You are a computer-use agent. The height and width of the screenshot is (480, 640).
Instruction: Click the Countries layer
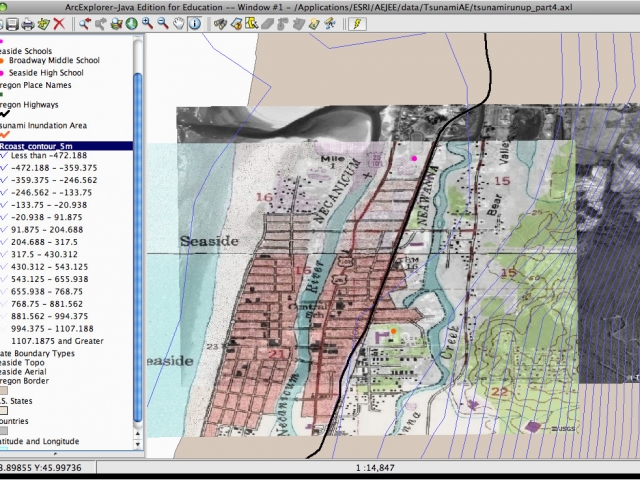pyautogui.click(x=14, y=421)
